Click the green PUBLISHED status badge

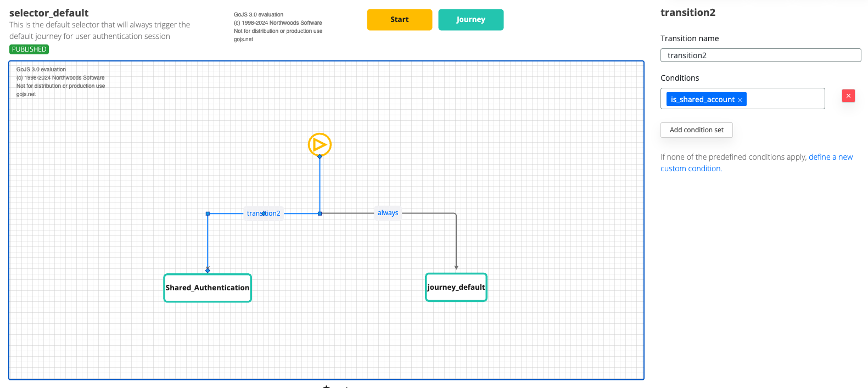(x=29, y=49)
